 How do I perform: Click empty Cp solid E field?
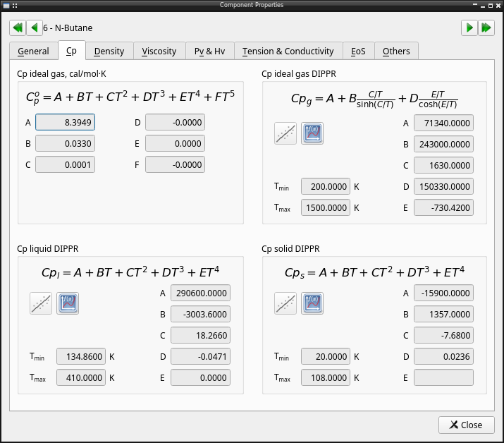click(443, 377)
